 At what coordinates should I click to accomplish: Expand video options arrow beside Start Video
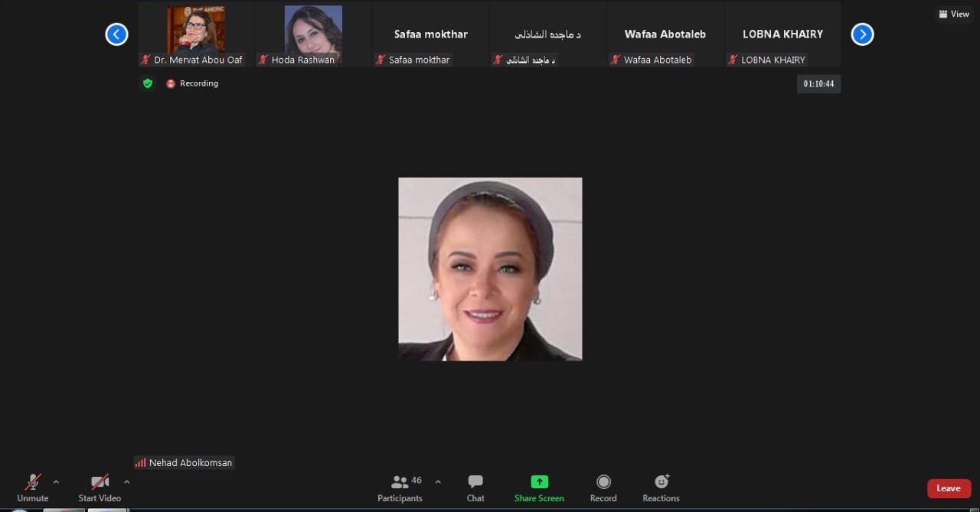(x=126, y=482)
